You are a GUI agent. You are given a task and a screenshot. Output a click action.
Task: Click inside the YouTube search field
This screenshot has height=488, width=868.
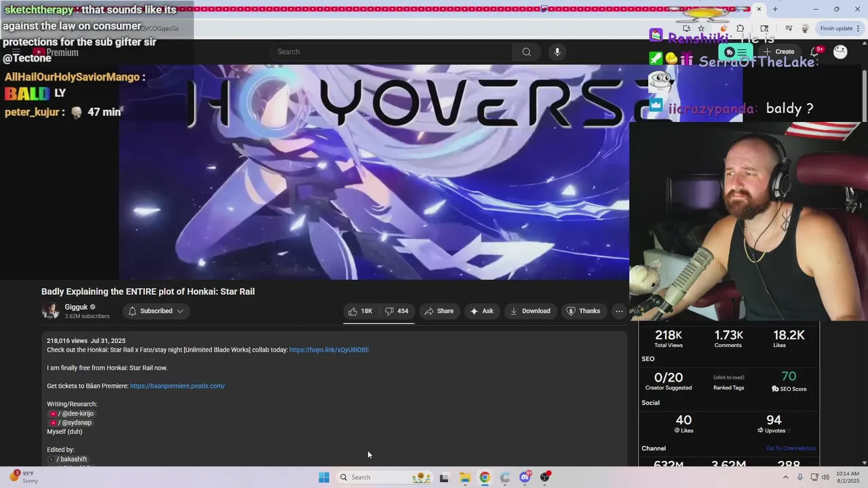click(391, 52)
